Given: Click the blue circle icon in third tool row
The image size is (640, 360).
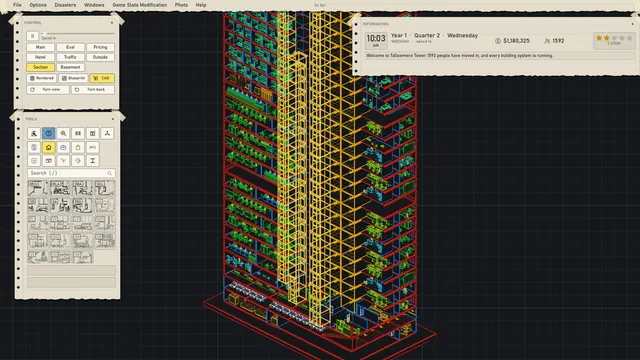Looking at the screenshot, I should [34, 161].
